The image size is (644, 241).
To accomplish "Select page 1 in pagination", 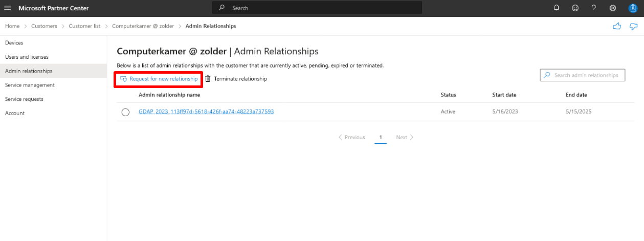I will click(381, 137).
